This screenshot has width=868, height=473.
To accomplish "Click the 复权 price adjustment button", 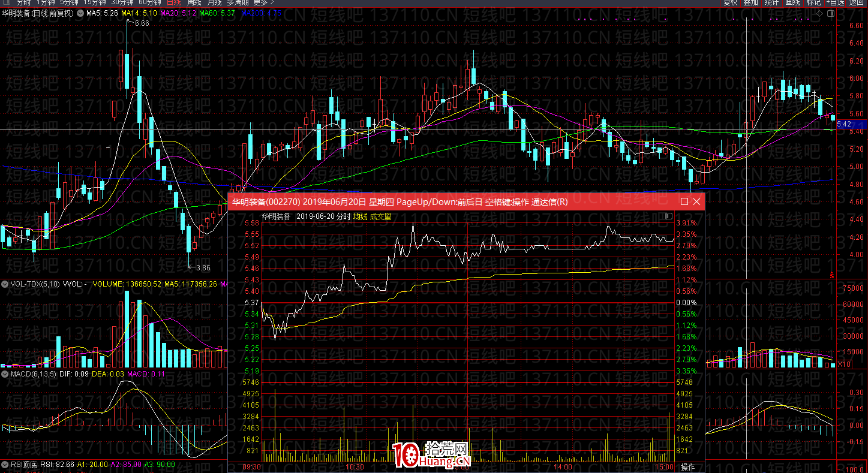I will (730, 3).
